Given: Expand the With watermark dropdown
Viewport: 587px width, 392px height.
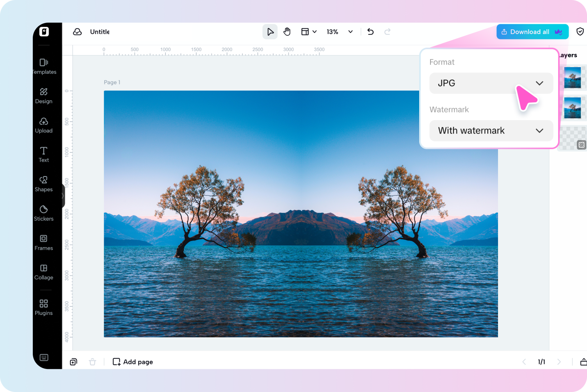Looking at the screenshot, I should (491, 130).
